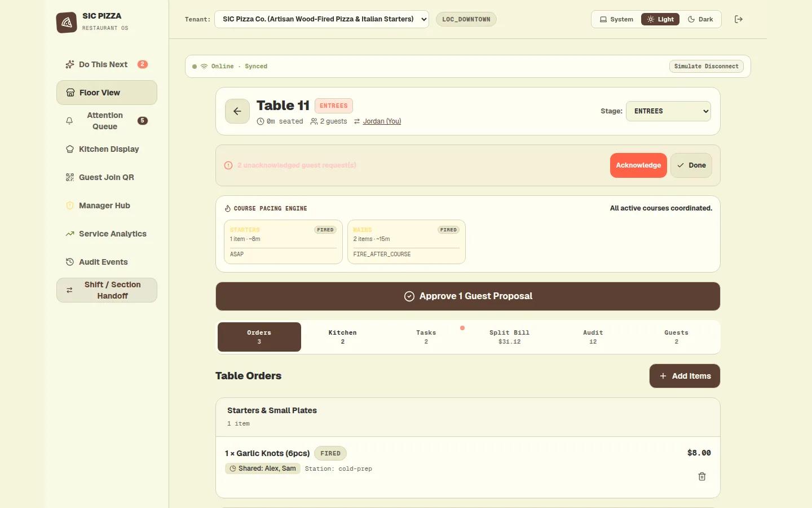The height and width of the screenshot is (508, 812).
Task: Click the Shared: Alex, Sam tag
Action: point(263,468)
